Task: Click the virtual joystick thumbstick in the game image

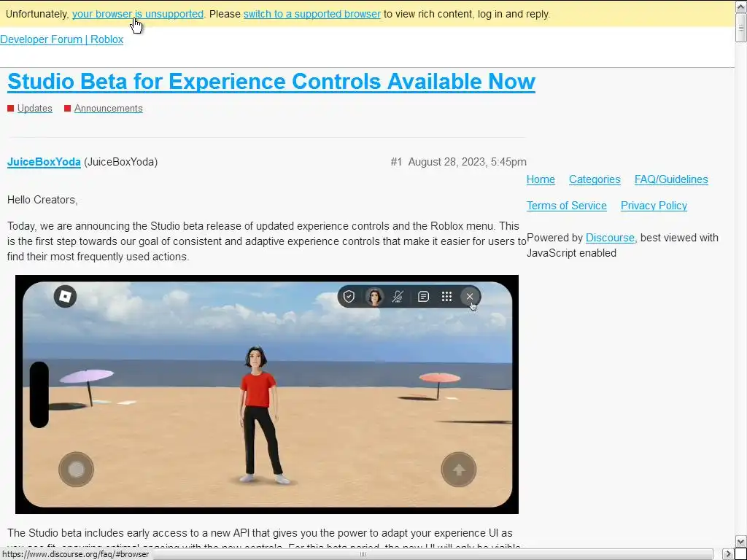Action: [76, 470]
